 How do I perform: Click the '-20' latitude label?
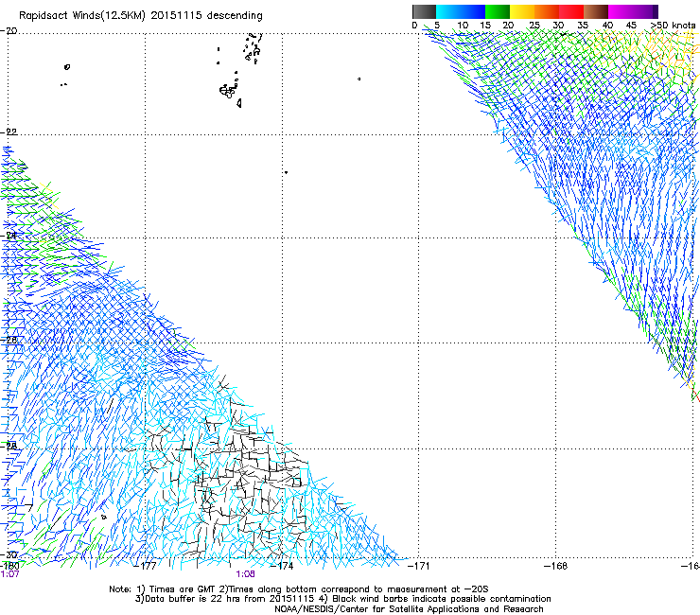coord(9,31)
